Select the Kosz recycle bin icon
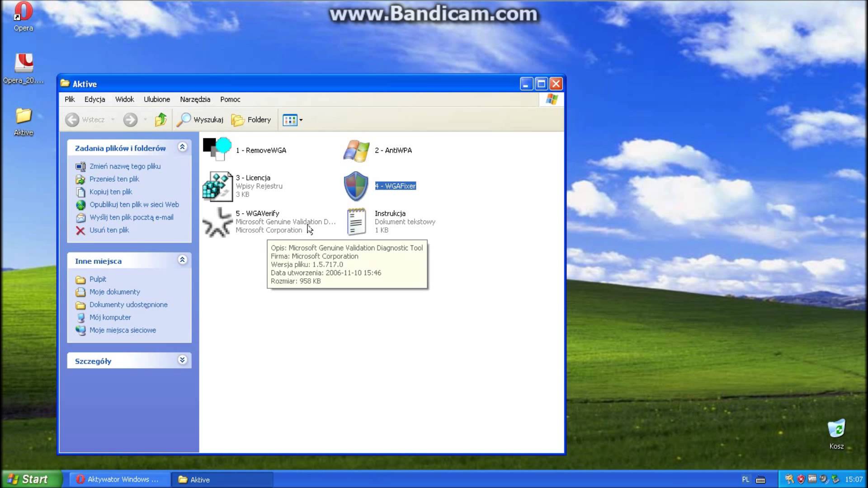Screen dimensions: 868x488 tap(836, 428)
